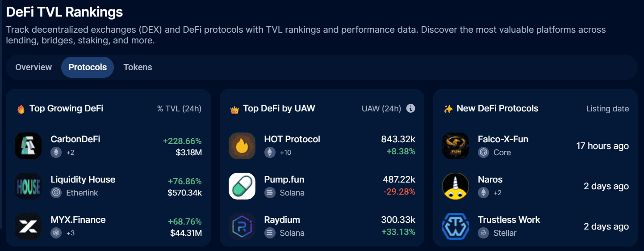Select the Protocols tab
Viewport: 644px width, 251px height.
pyautogui.click(x=88, y=68)
